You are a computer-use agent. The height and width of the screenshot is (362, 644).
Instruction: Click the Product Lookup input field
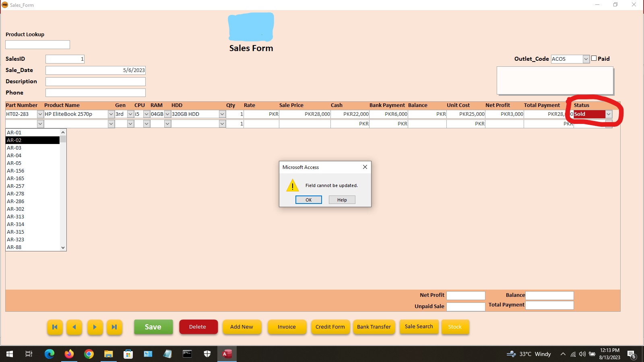click(37, 44)
